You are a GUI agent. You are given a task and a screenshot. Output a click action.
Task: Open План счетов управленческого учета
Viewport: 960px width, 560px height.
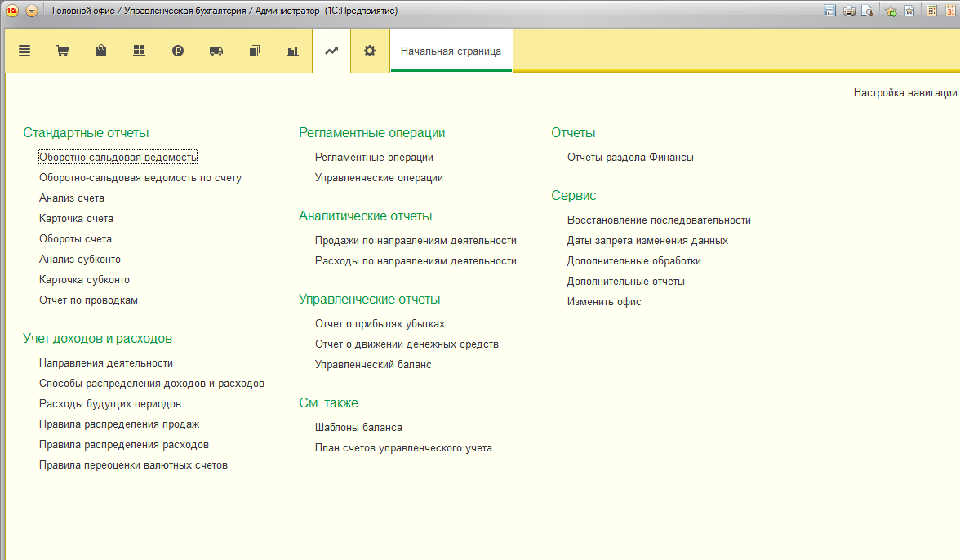(x=403, y=448)
